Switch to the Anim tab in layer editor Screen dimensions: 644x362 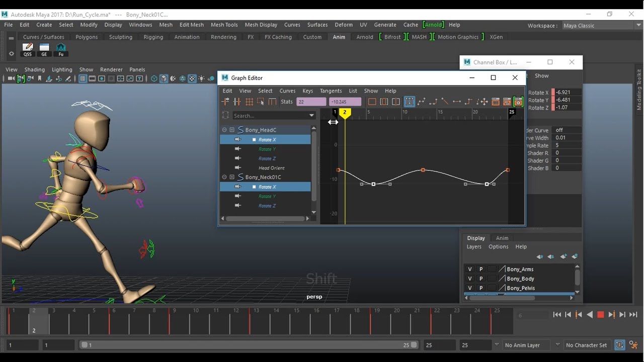tap(502, 238)
